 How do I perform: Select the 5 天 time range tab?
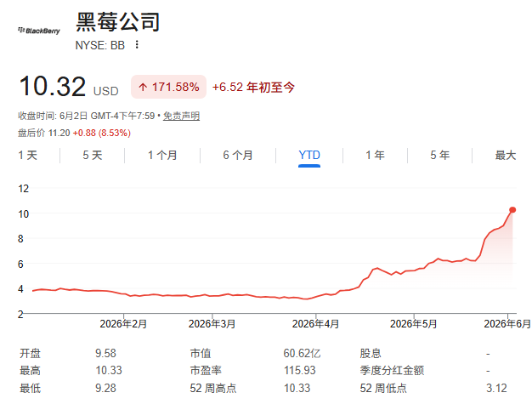(93, 155)
